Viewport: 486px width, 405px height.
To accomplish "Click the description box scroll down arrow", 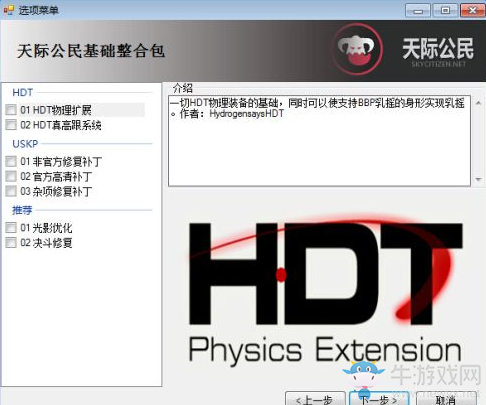I will 478,179.
